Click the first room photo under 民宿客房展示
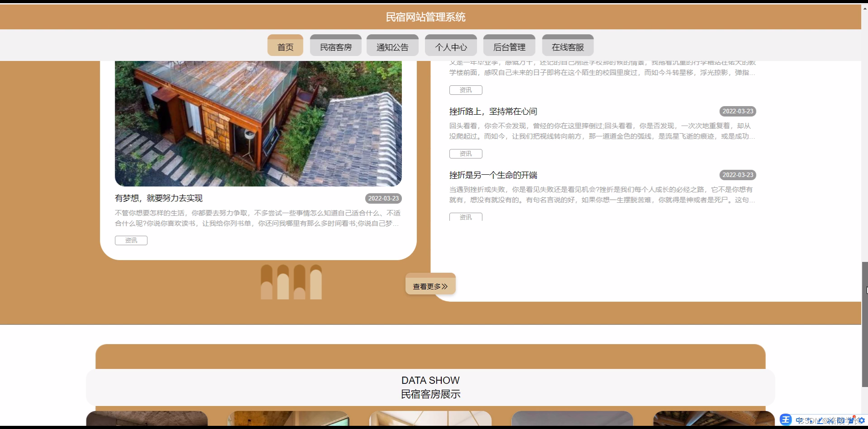 click(x=147, y=420)
